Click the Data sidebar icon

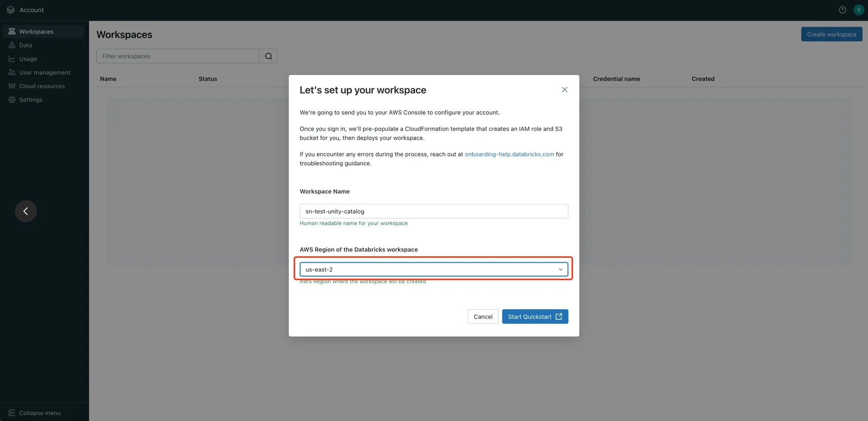pyautogui.click(x=12, y=45)
